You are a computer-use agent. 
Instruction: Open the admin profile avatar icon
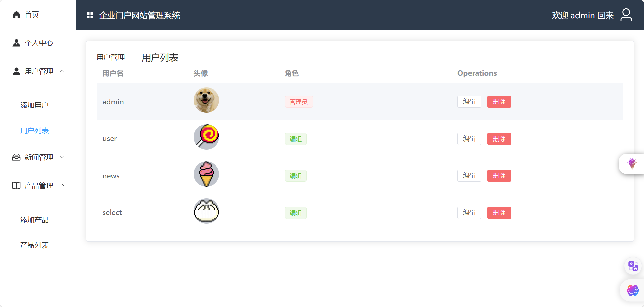point(626,15)
